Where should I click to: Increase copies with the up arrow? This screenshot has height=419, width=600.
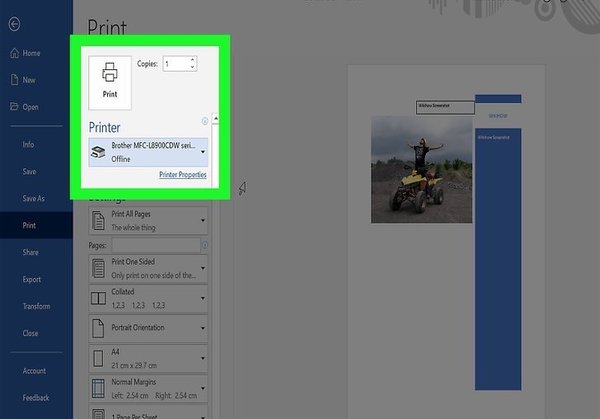click(192, 59)
